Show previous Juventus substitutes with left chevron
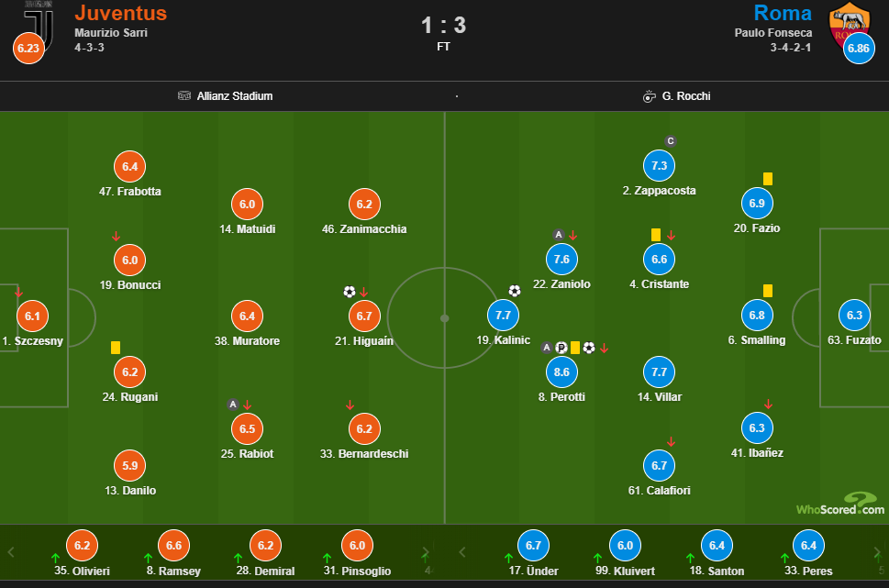Viewport: 889px width, 588px height. coord(11,551)
